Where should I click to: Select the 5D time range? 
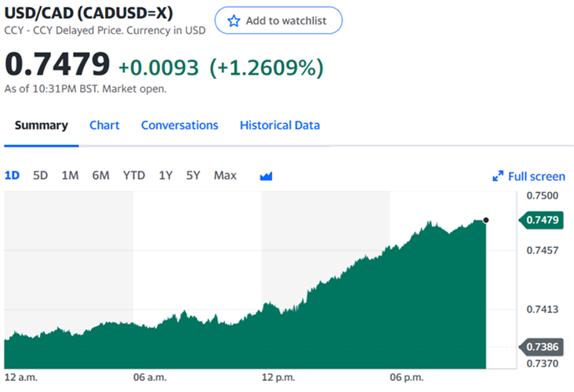41,176
